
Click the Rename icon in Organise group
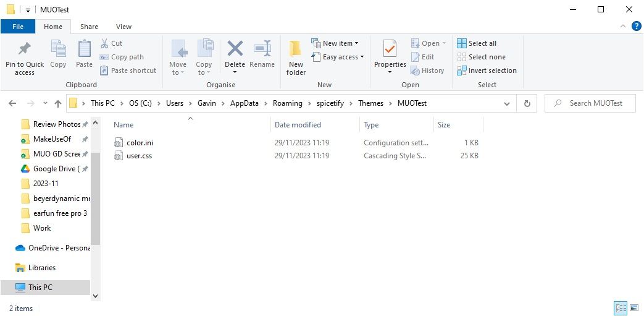[262, 49]
